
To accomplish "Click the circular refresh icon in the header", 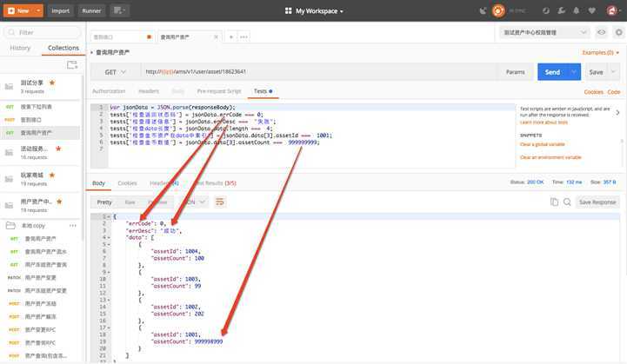I will (546, 10).
